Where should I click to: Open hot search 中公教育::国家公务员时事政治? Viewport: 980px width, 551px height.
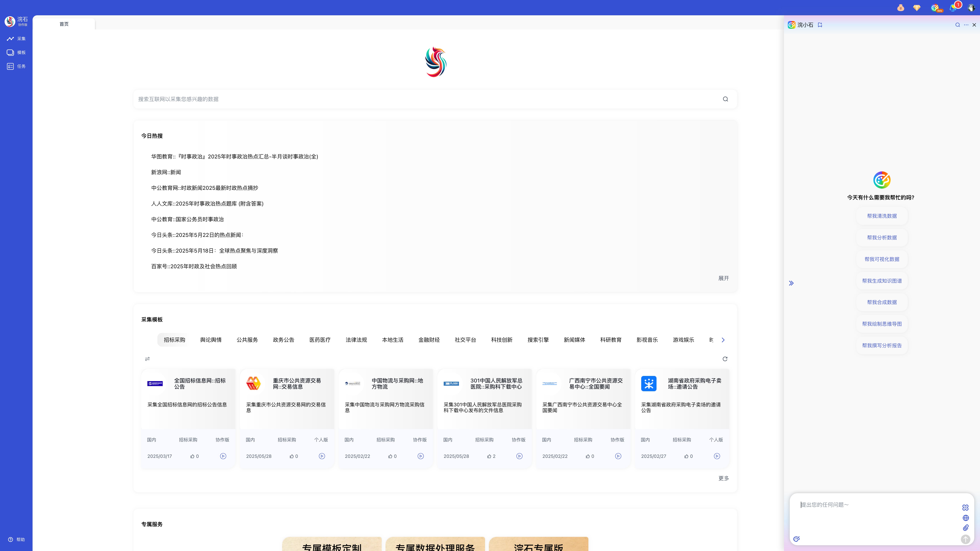point(188,219)
